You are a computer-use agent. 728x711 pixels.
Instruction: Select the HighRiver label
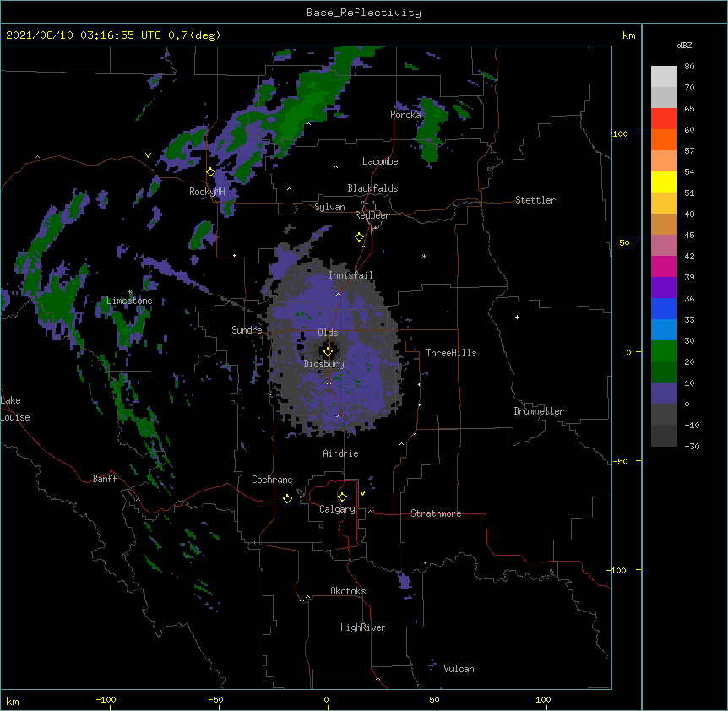(363, 627)
